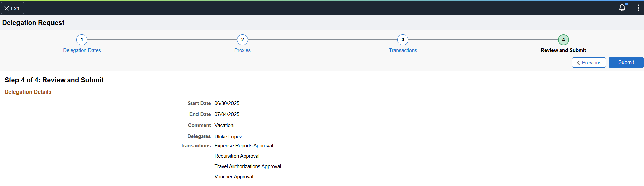
Task: Select step 1 circle in wizard
Action: 82,40
